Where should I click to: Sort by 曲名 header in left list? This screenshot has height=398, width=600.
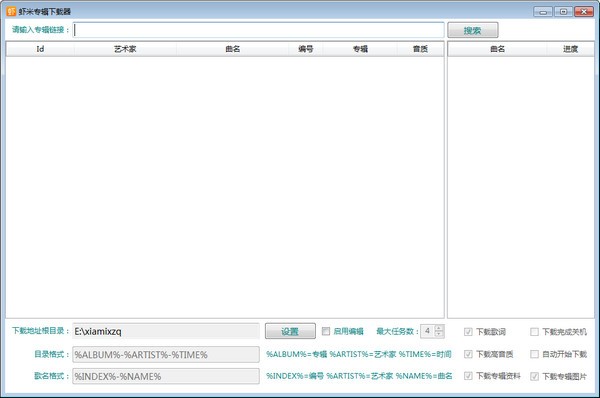coord(232,49)
